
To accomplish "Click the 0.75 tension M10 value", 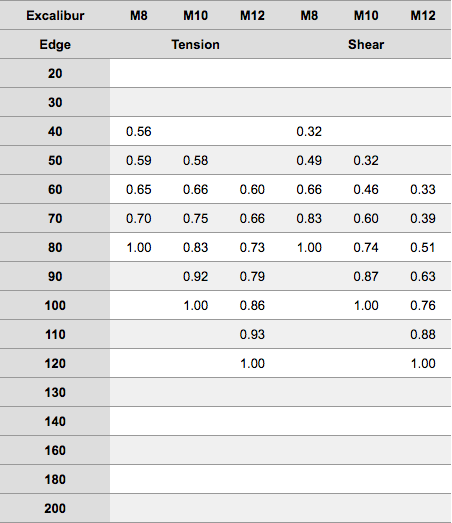I will (195, 218).
